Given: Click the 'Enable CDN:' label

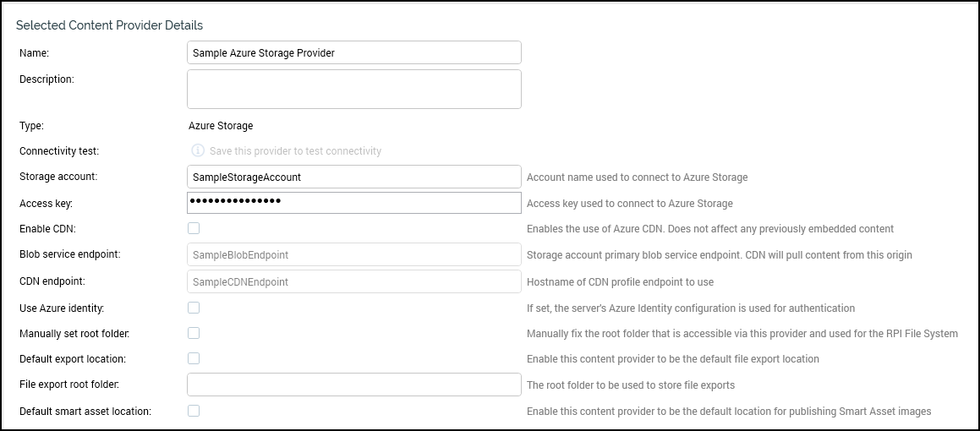Looking at the screenshot, I should click(x=47, y=229).
